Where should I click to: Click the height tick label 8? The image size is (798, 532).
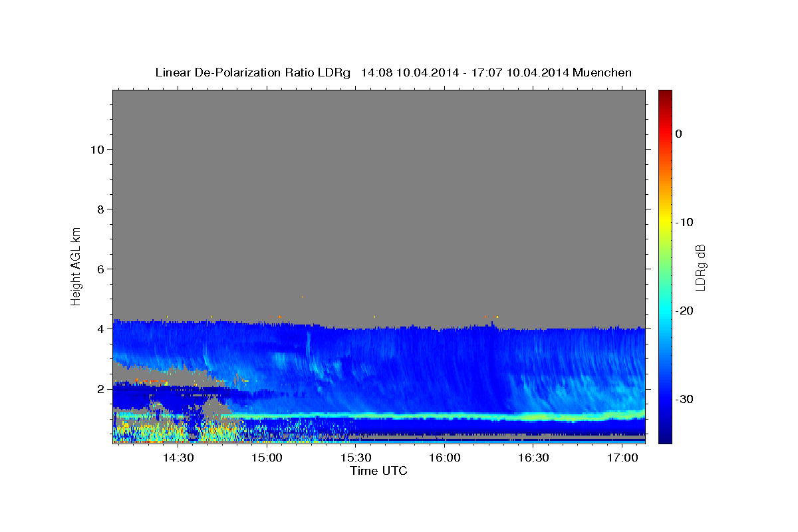[x=100, y=209]
